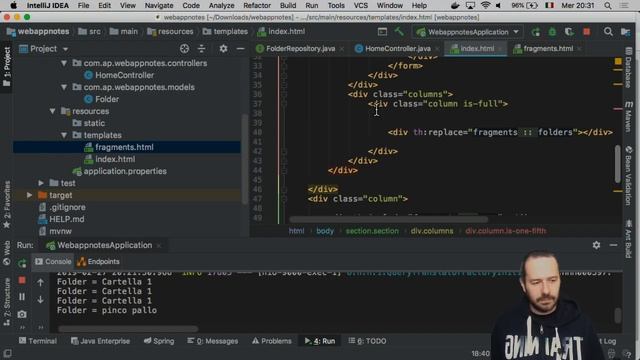Click the Wi-Fi menu bar icon
Screen dimensions: 640x360
coord(485,6)
